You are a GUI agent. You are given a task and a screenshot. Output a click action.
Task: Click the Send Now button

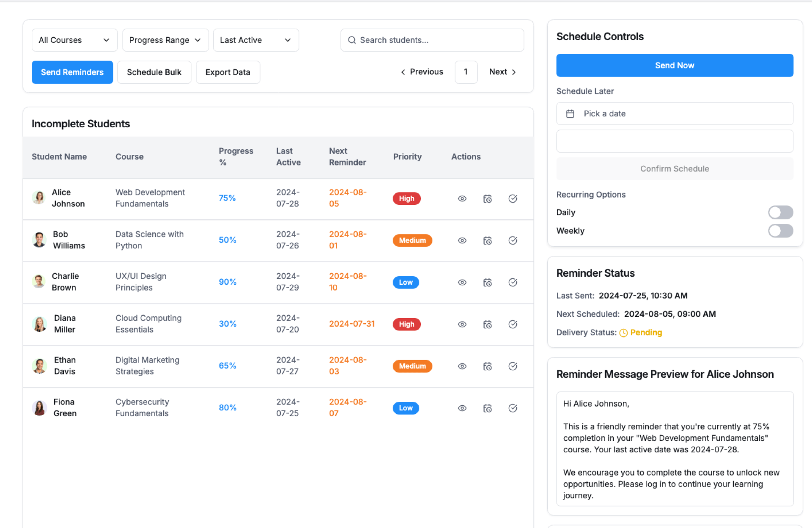tap(674, 65)
